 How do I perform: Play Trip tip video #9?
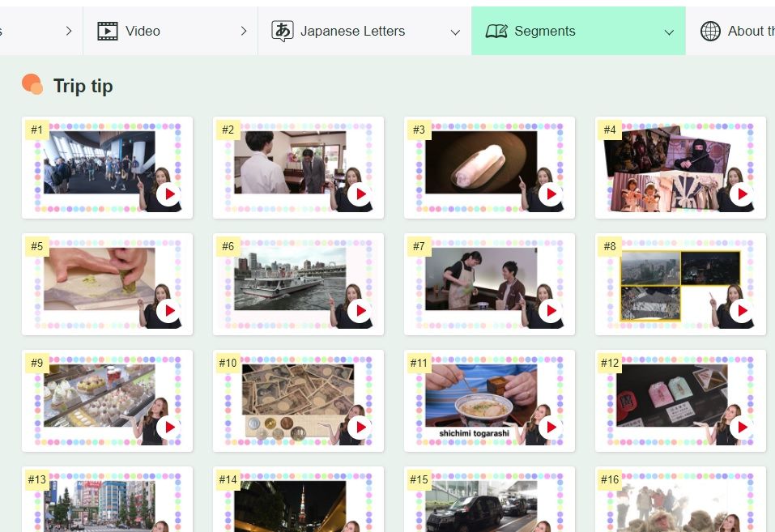pos(168,428)
